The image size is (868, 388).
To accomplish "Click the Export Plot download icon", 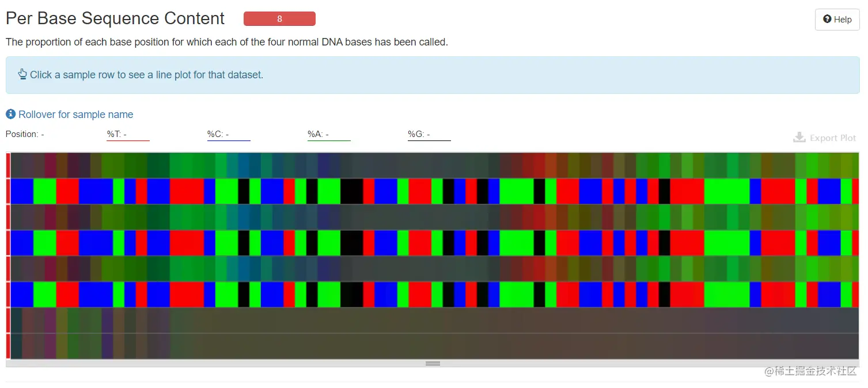I will click(x=799, y=138).
